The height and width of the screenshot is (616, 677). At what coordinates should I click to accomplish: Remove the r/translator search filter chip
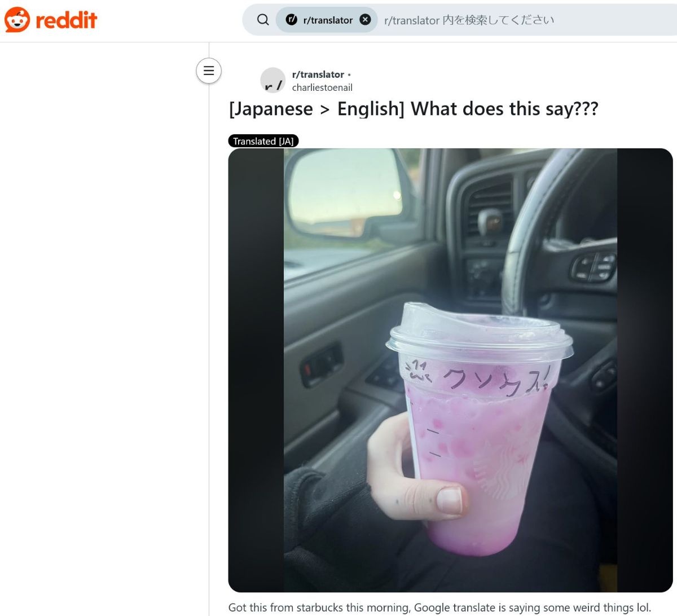(x=366, y=20)
